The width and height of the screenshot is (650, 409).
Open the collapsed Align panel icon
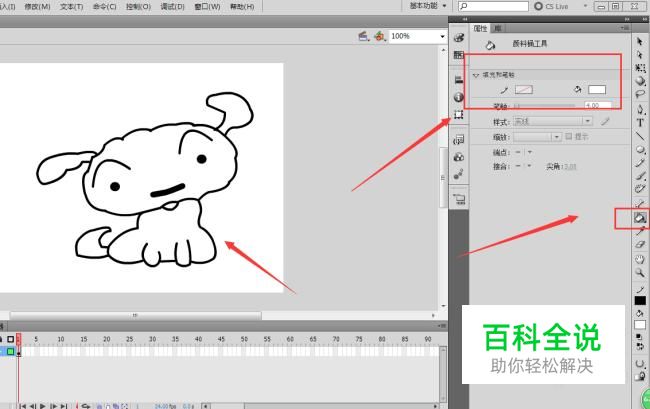click(458, 80)
